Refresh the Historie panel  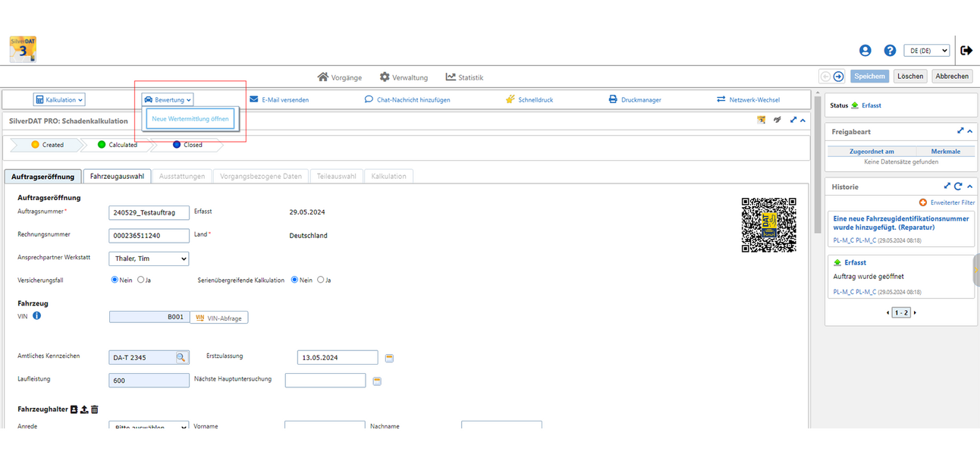(958, 186)
